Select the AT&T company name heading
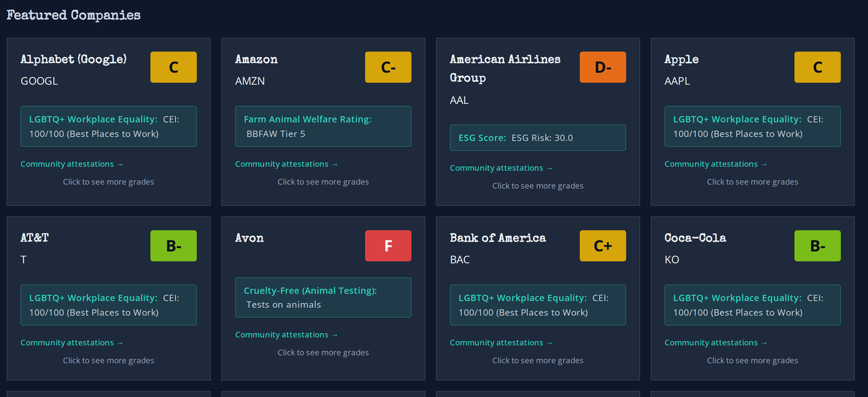Image resolution: width=868 pixels, height=397 pixels. click(x=35, y=238)
